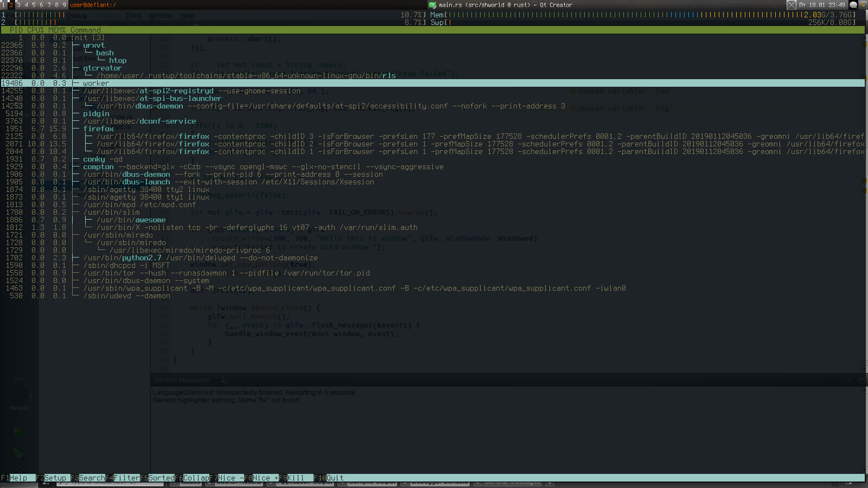The height and width of the screenshot is (488, 868).
Task: Click Search in htop function bar
Action: pyautogui.click(x=88, y=478)
